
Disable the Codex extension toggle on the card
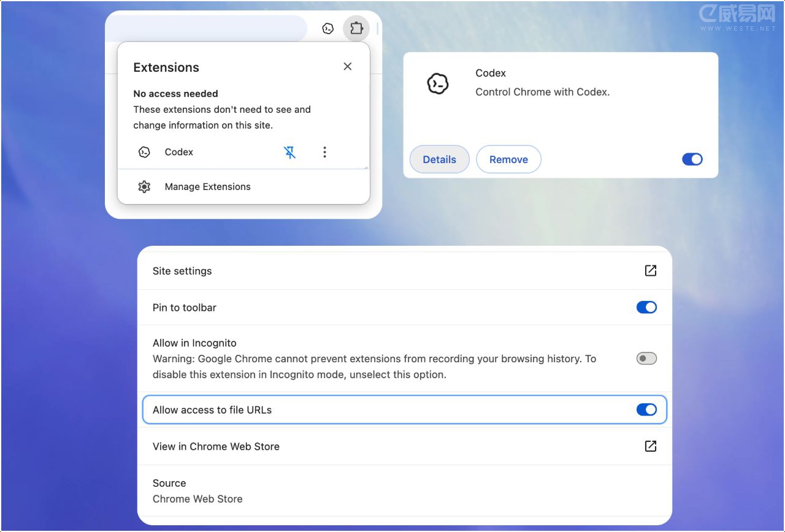(x=692, y=159)
